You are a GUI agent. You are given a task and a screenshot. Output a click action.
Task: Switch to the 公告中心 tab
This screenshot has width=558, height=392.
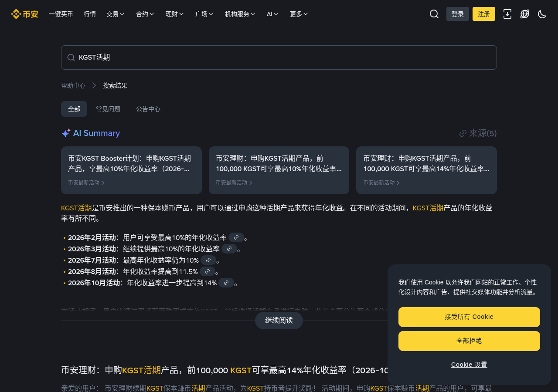pos(148,109)
